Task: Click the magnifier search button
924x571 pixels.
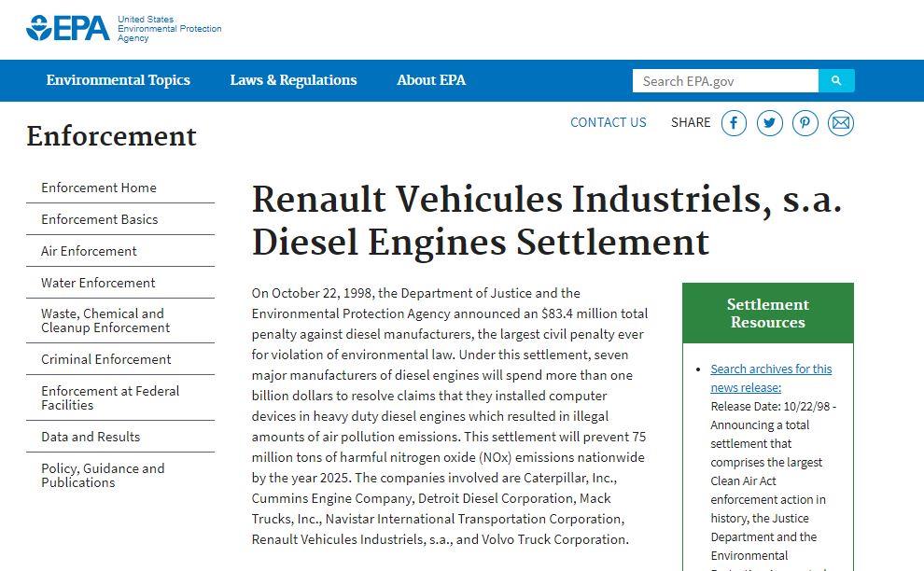Action: coord(837,81)
